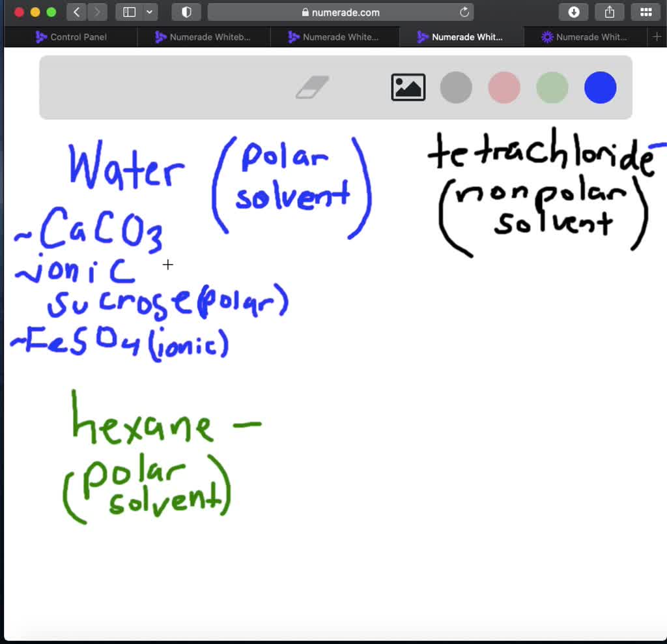Image resolution: width=667 pixels, height=644 pixels.
Task: Select the first Numerade Whiteboard tab
Action: point(204,37)
